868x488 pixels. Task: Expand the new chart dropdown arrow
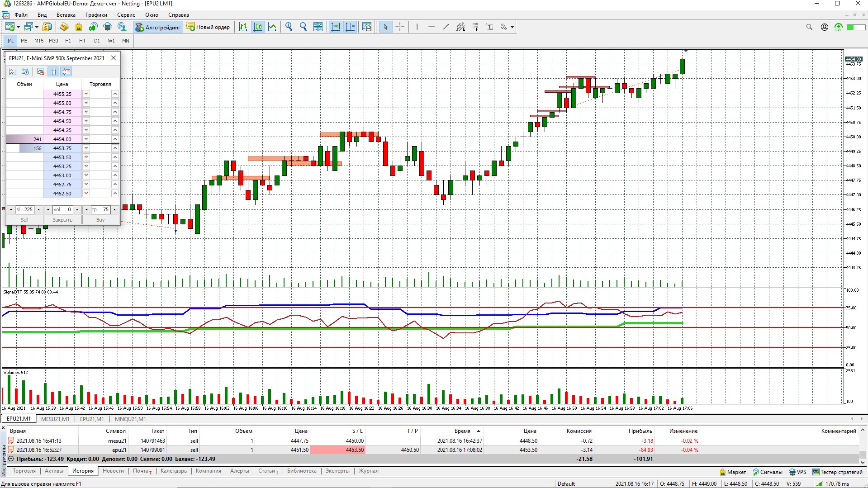point(18,27)
